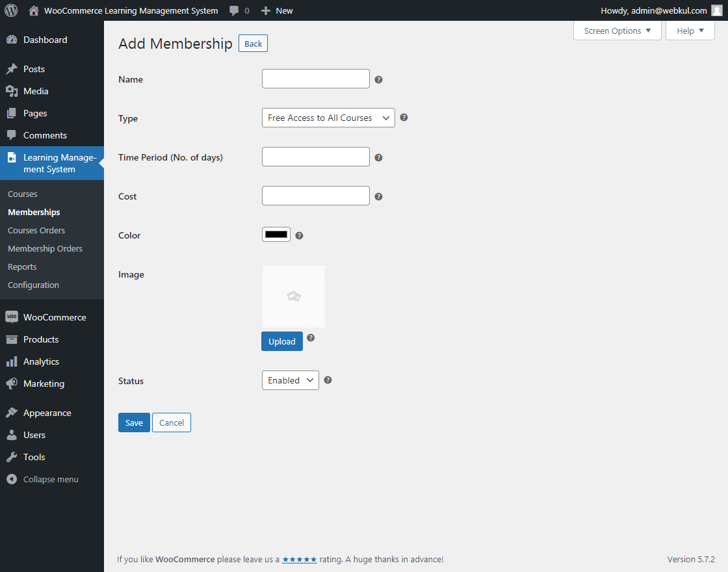
Task: Click help icon next to Type dropdown
Action: pyautogui.click(x=404, y=118)
